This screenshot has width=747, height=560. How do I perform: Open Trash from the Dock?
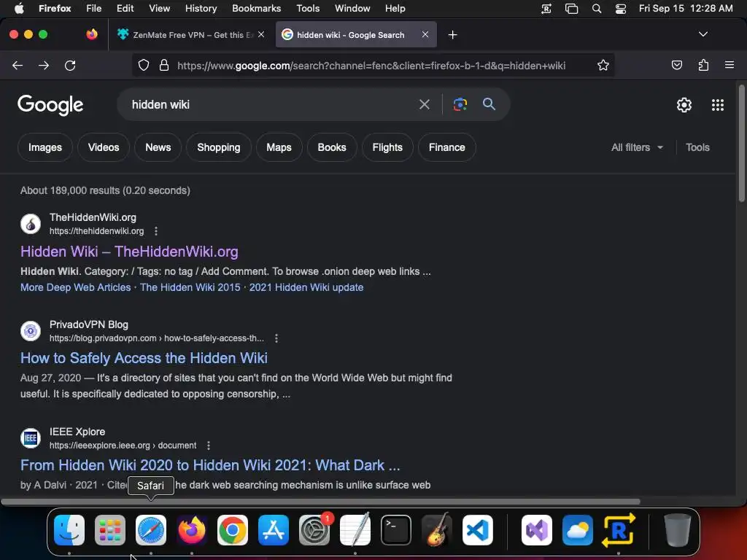678,530
